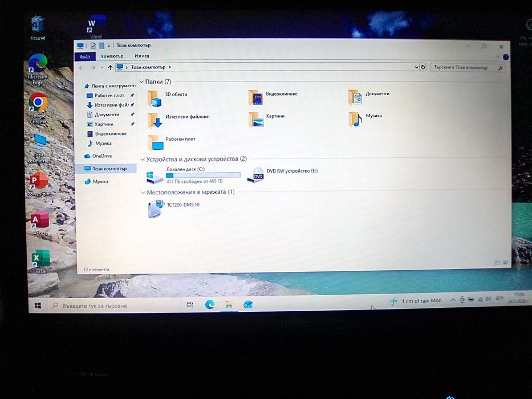Image resolution: width=532 pixels, height=399 pixels.
Task: Open the Recycle Bin (Кошче) desktop icon
Action: [x=38, y=28]
